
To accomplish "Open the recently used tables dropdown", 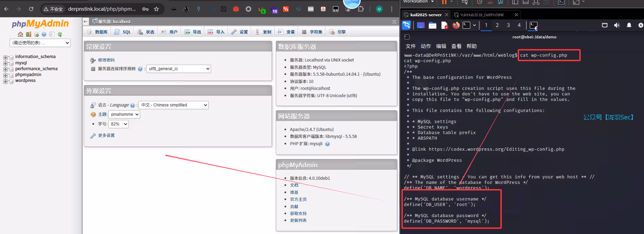I will (x=40, y=43).
